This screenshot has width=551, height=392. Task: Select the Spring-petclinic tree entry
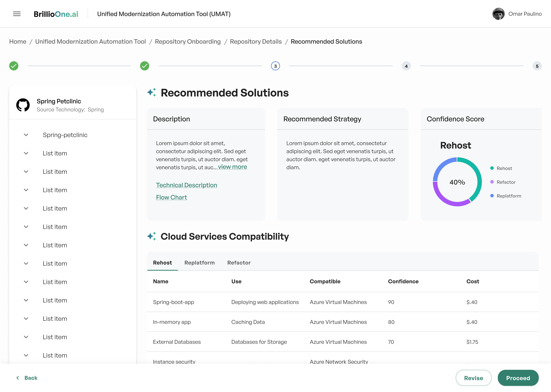pos(65,135)
